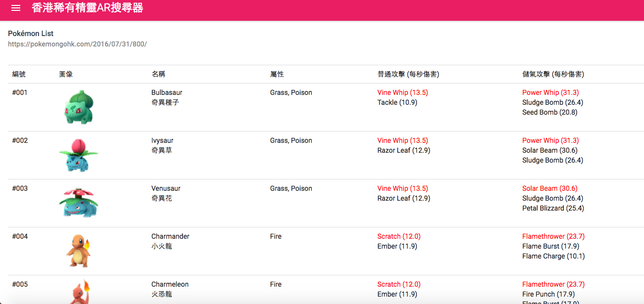Click the 儲氣攻擊 (每秒傷害) column header
Image resolution: width=644 pixels, height=304 pixels.
(x=553, y=74)
